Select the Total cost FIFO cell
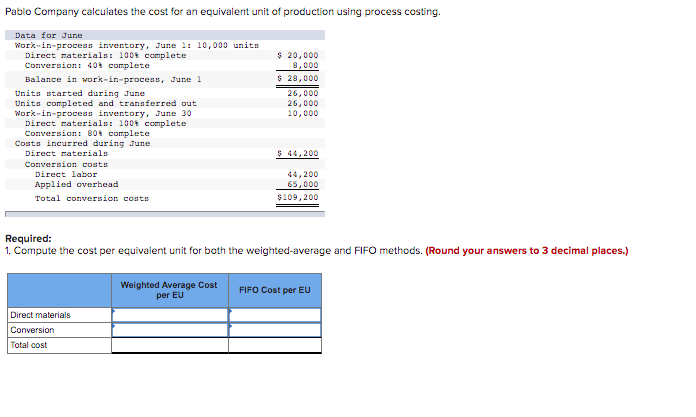696x417 pixels. 275,345
